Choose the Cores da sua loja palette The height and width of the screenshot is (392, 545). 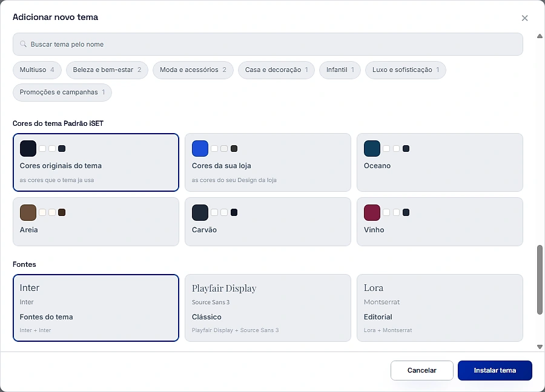pos(268,162)
